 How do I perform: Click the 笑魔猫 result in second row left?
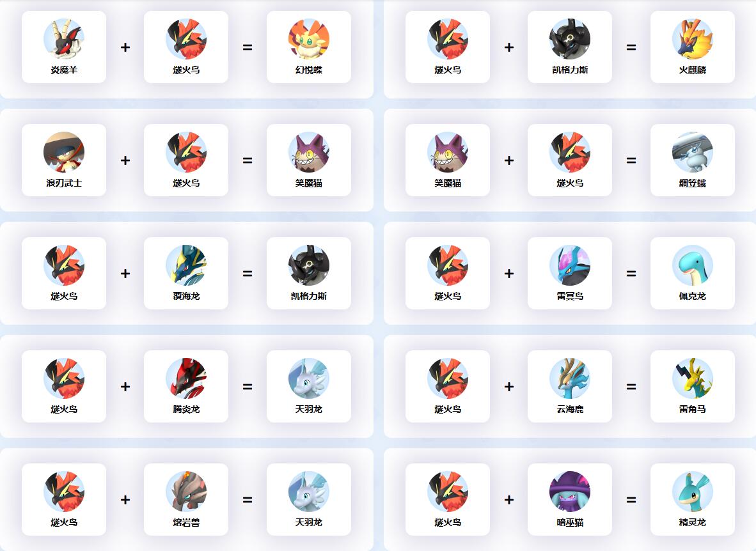click(x=308, y=160)
